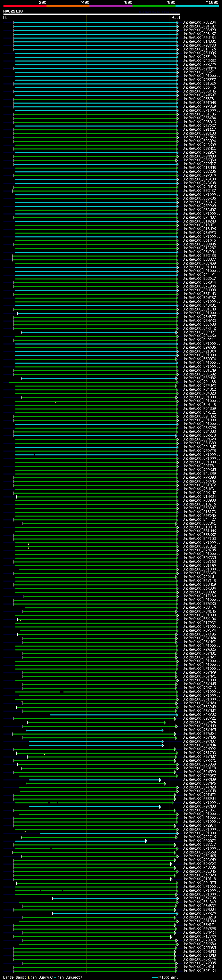Click the UniRef100_Q3SZQ6 label
Image resolution: width=222 pixels, height=980 pixels.
point(199,172)
